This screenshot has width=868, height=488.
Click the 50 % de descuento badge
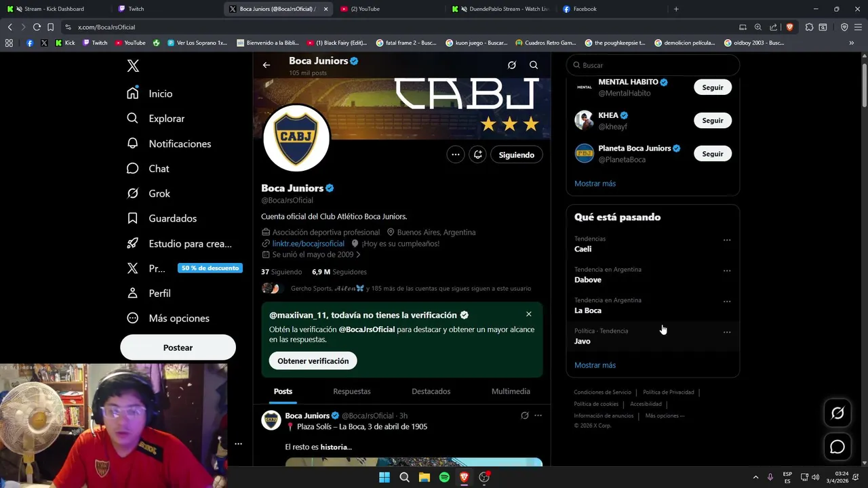click(x=210, y=268)
